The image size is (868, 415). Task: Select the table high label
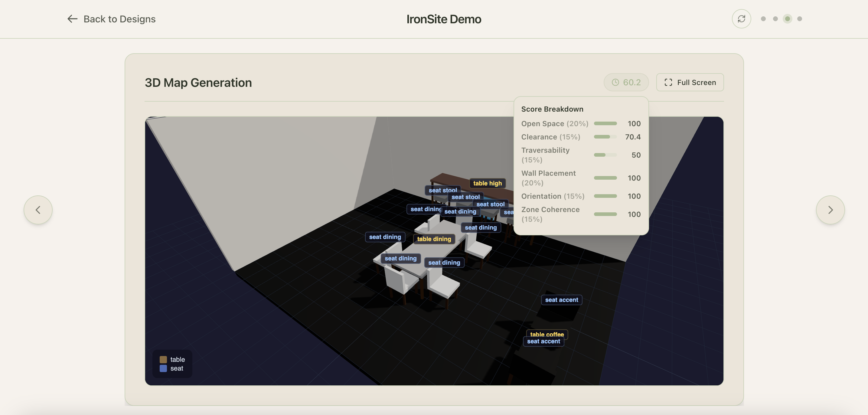coord(487,183)
